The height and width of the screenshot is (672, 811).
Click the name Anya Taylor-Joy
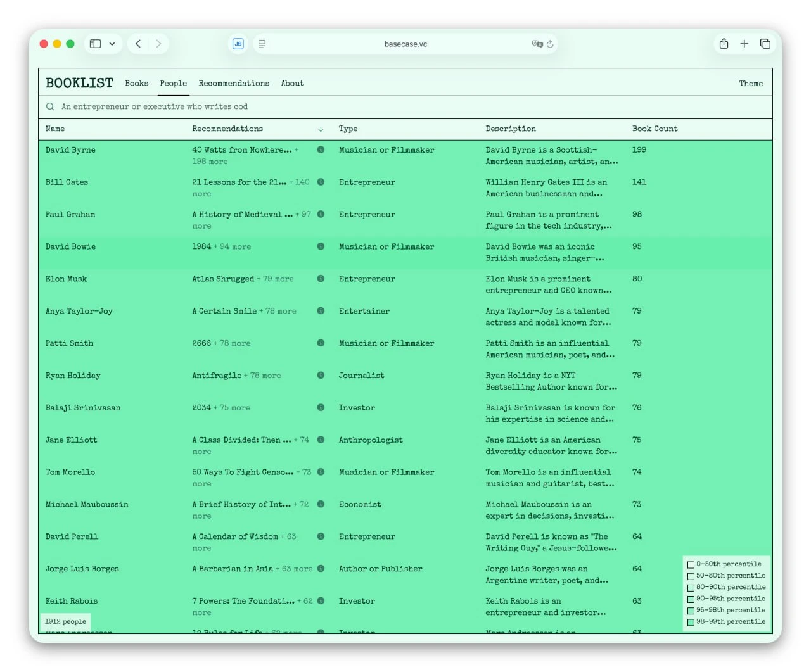pos(79,311)
